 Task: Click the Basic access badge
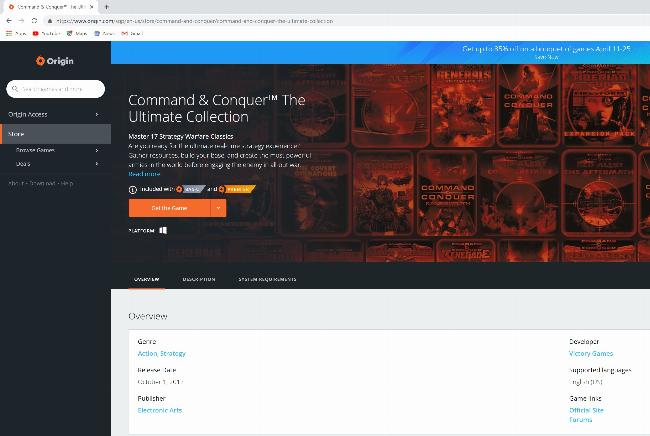click(191, 189)
